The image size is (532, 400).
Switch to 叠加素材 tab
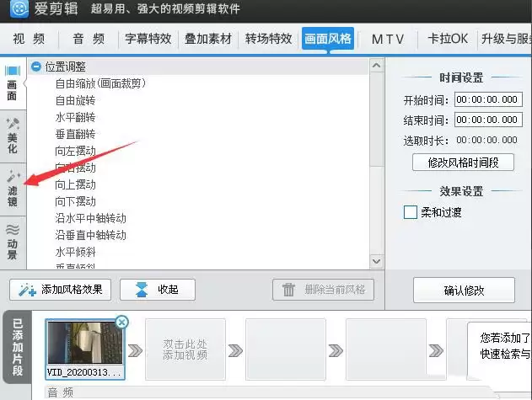coord(208,39)
